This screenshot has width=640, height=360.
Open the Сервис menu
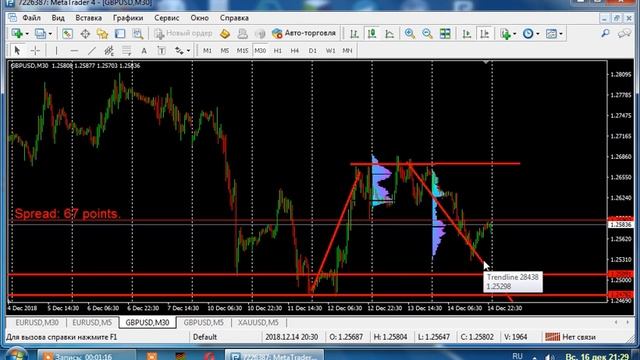click(x=167, y=18)
